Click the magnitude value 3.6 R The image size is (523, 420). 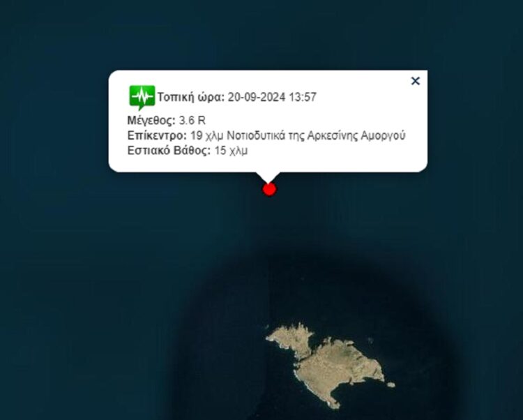[192, 121]
